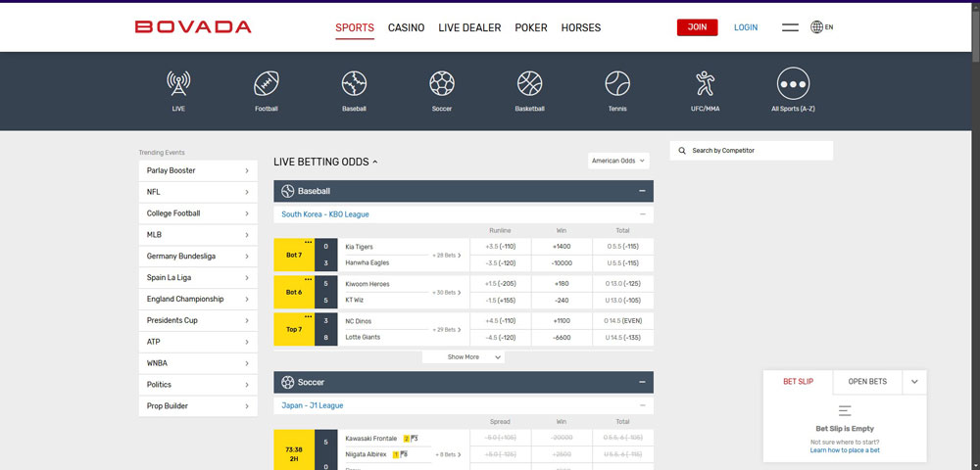Collapse the Soccer section
The width and height of the screenshot is (980, 470).
642,382
